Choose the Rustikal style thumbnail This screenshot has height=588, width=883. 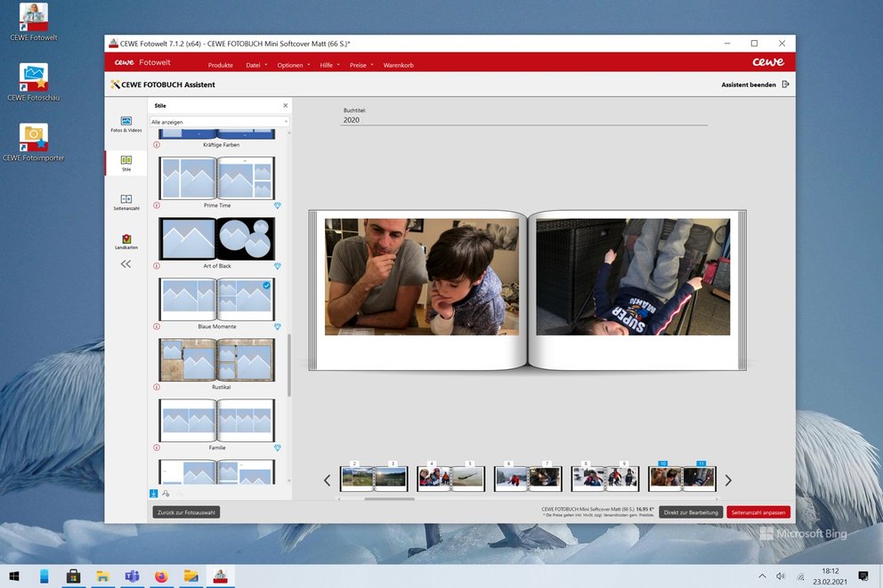click(x=217, y=359)
